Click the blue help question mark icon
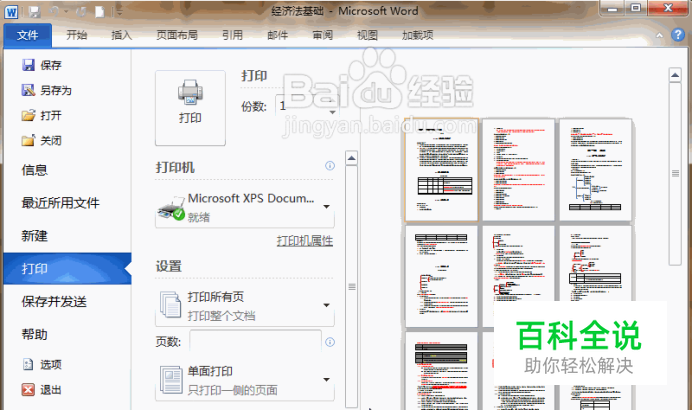Screen dimensions: 692x410 (x=678, y=35)
